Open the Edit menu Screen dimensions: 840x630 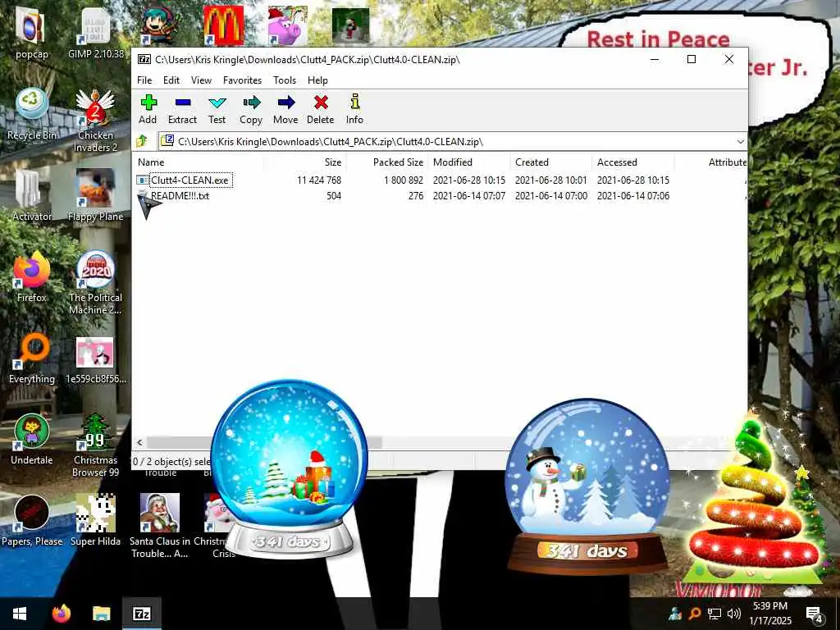point(171,80)
